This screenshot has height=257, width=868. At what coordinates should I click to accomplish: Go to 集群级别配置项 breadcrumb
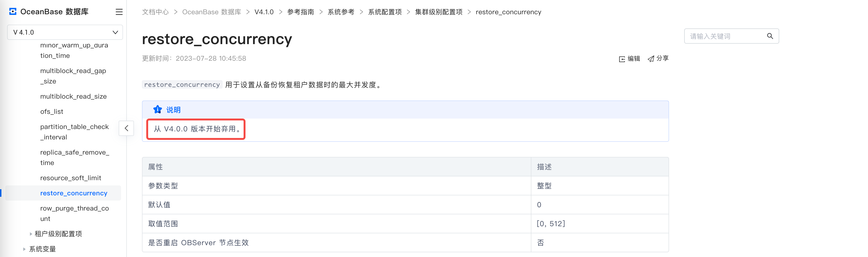point(439,12)
